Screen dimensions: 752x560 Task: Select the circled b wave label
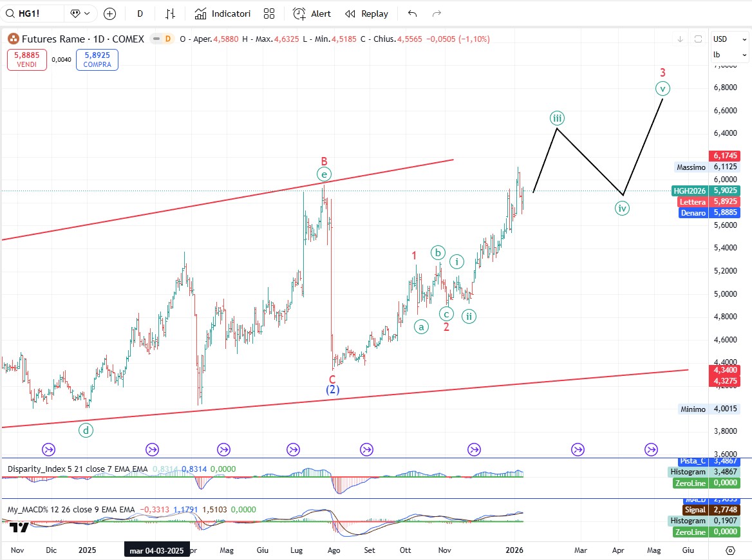438,253
